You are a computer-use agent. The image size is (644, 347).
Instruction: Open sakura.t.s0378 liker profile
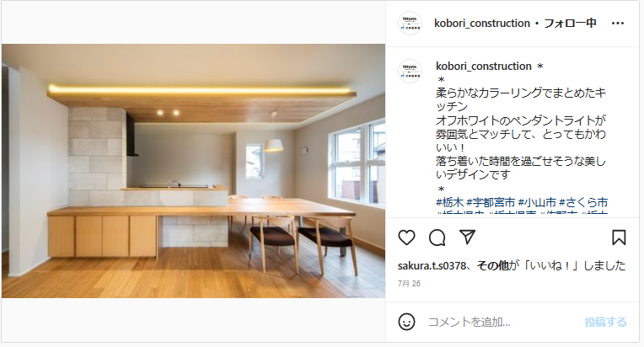pos(432,266)
